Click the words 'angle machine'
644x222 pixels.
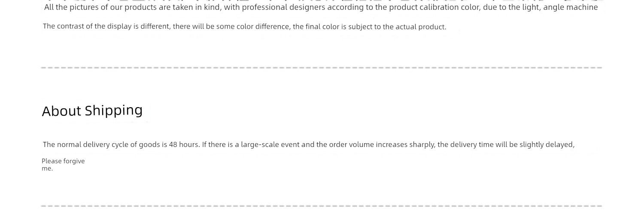pyautogui.click(x=571, y=8)
